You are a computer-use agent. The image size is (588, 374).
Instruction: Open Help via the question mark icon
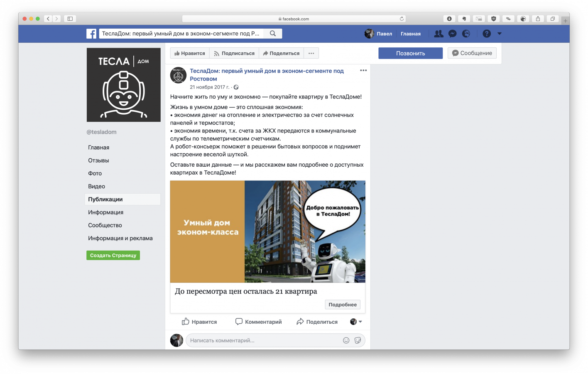[x=486, y=34]
